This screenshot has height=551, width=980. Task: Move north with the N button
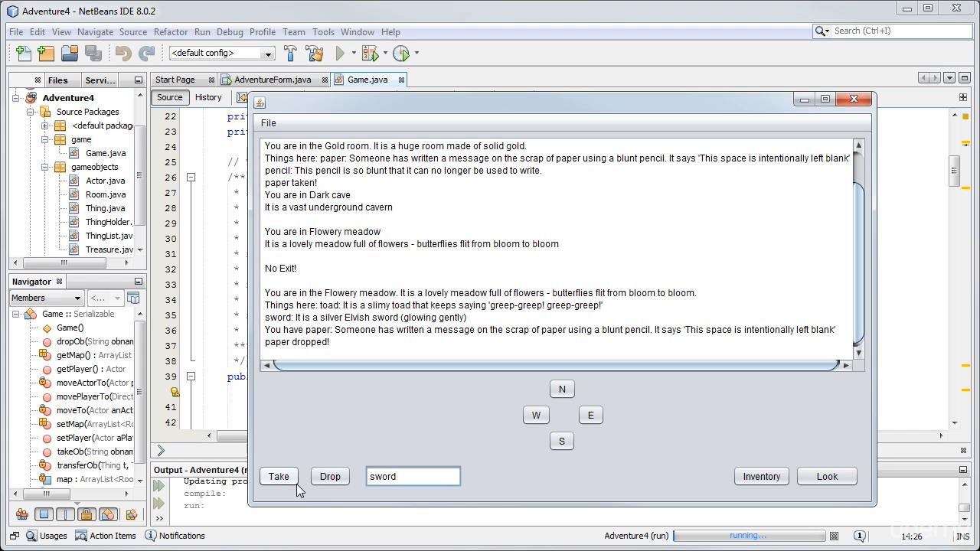(562, 389)
